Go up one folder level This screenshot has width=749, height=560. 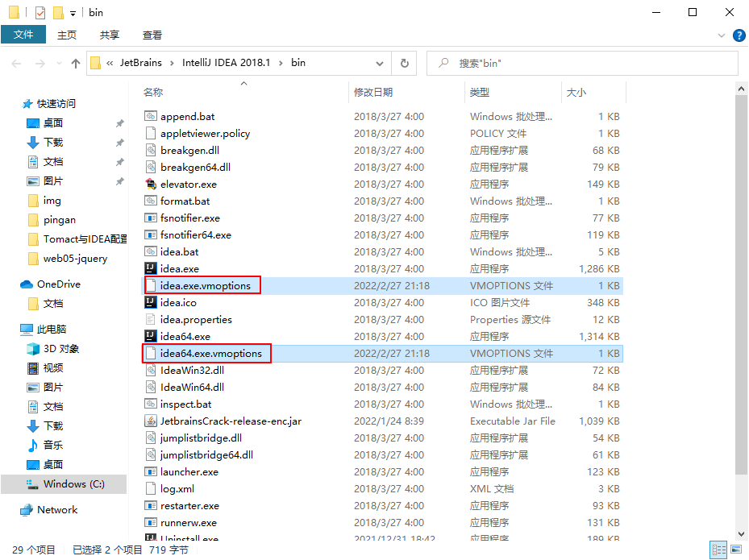(76, 63)
